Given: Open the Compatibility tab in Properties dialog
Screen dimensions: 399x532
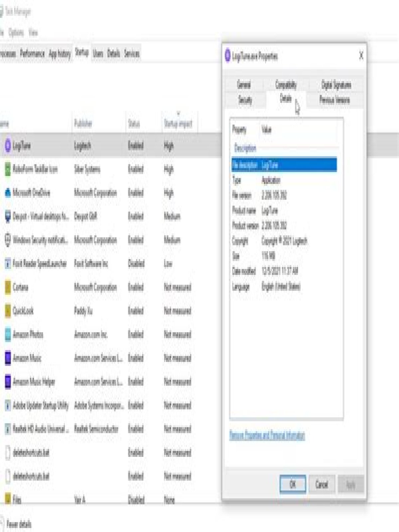Looking at the screenshot, I should 286,85.
